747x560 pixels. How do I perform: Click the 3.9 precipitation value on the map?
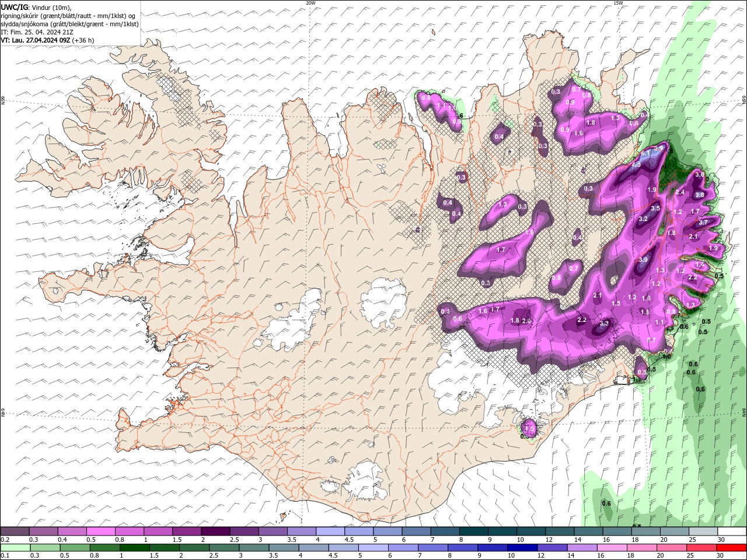coord(643,260)
